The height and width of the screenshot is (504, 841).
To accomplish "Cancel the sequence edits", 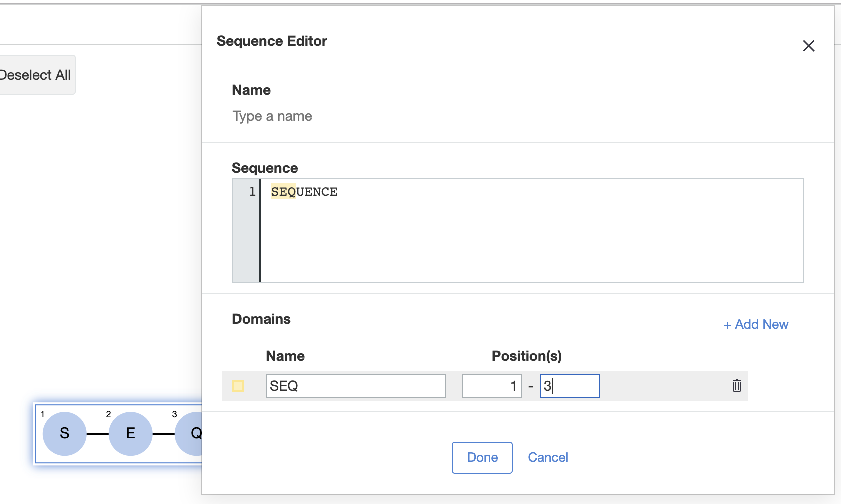I will (x=548, y=457).
